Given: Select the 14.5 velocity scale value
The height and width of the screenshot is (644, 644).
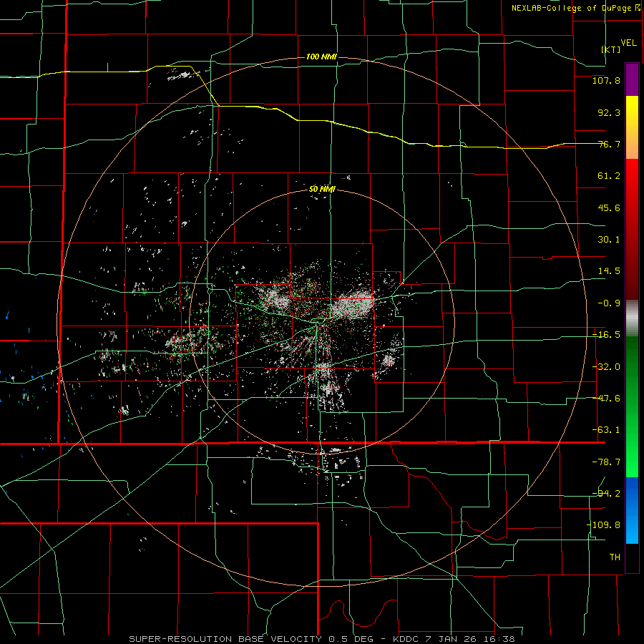Looking at the screenshot, I should click(609, 271).
